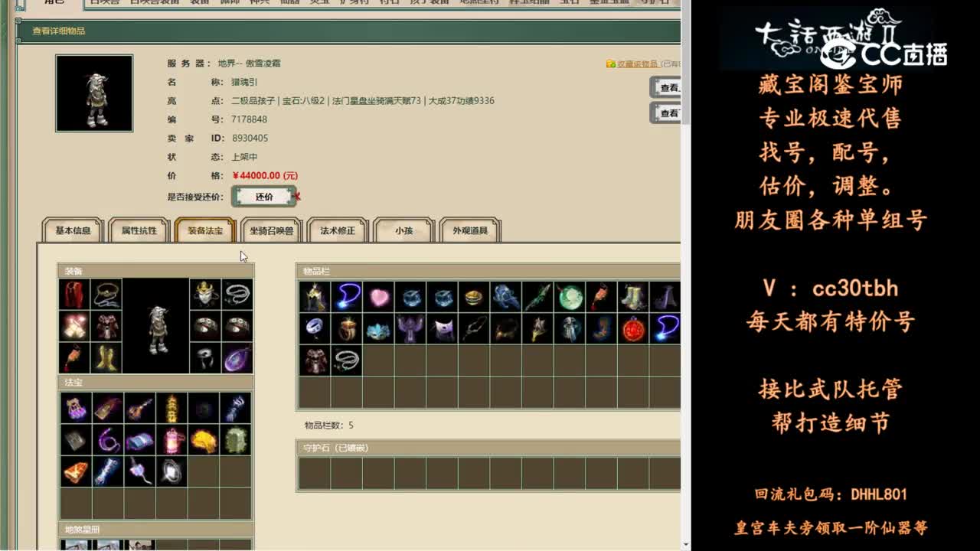Select the pink heart inventory item
Image resolution: width=980 pixels, height=551 pixels.
[379, 297]
